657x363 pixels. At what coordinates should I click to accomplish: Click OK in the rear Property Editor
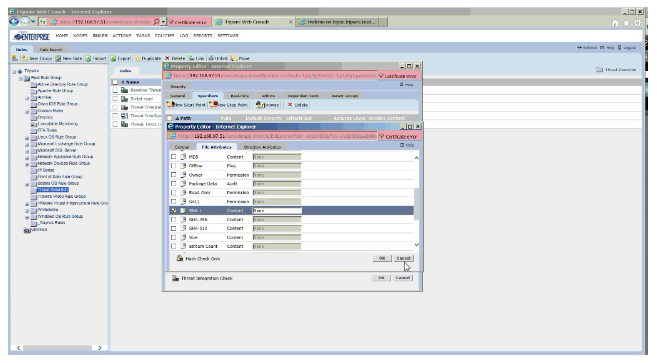click(x=381, y=278)
